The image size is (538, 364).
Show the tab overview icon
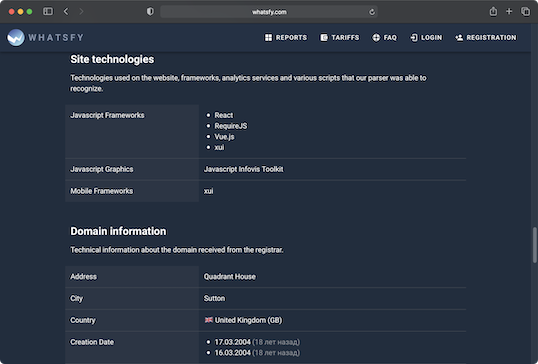[525, 11]
